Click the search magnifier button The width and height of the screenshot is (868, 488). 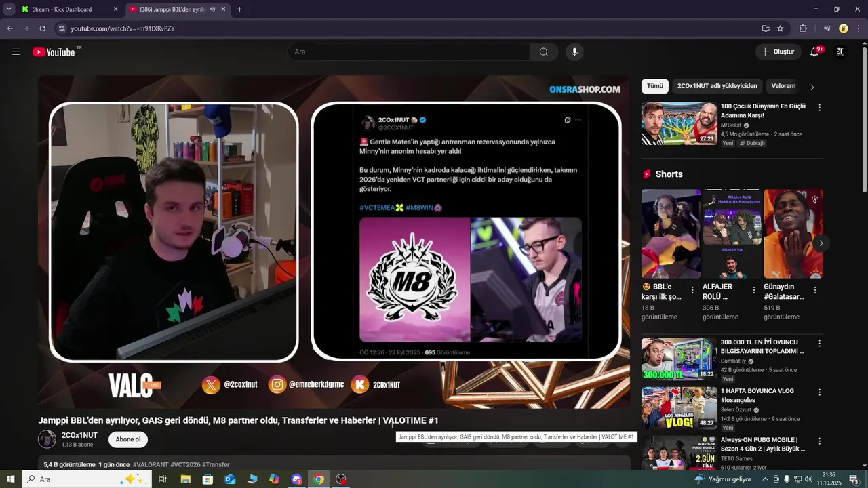pyautogui.click(x=544, y=52)
